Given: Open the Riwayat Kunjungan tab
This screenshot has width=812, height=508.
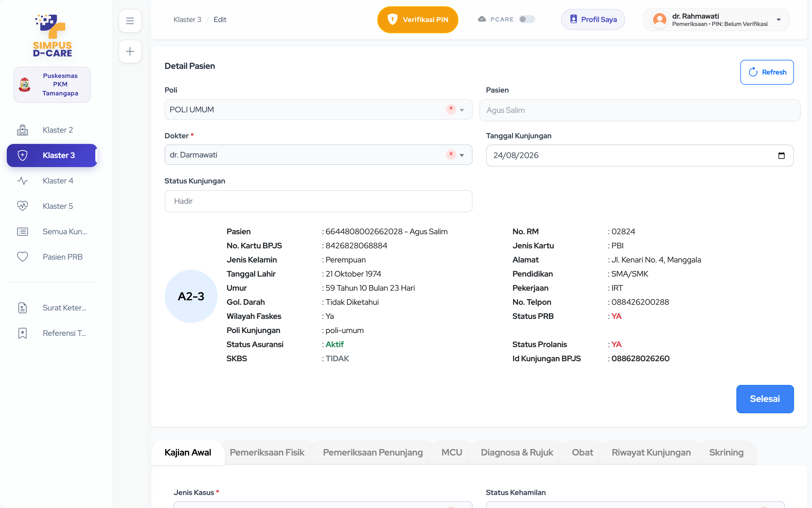Looking at the screenshot, I should 651,453.
